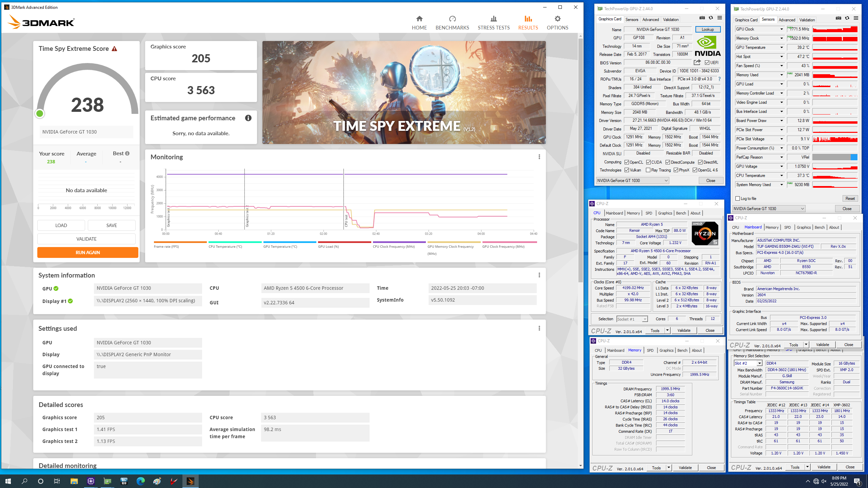Click estimated game performance info icon

[248, 118]
